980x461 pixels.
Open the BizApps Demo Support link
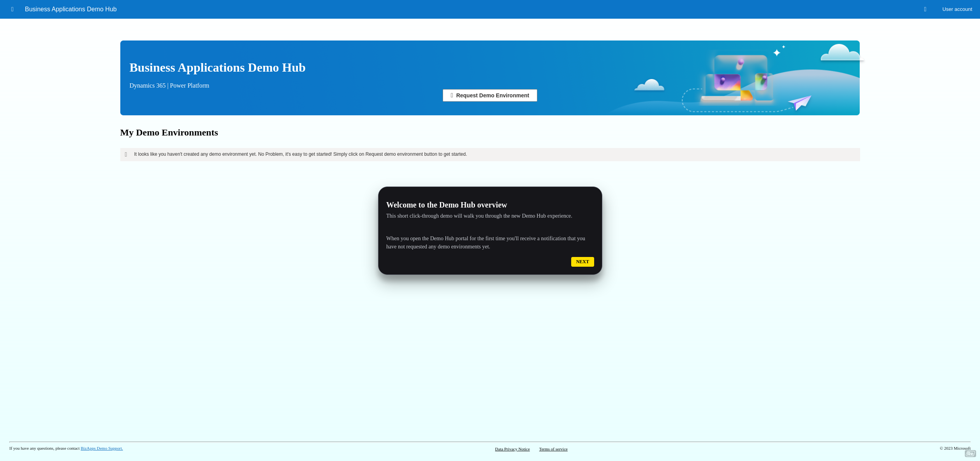tap(101, 448)
